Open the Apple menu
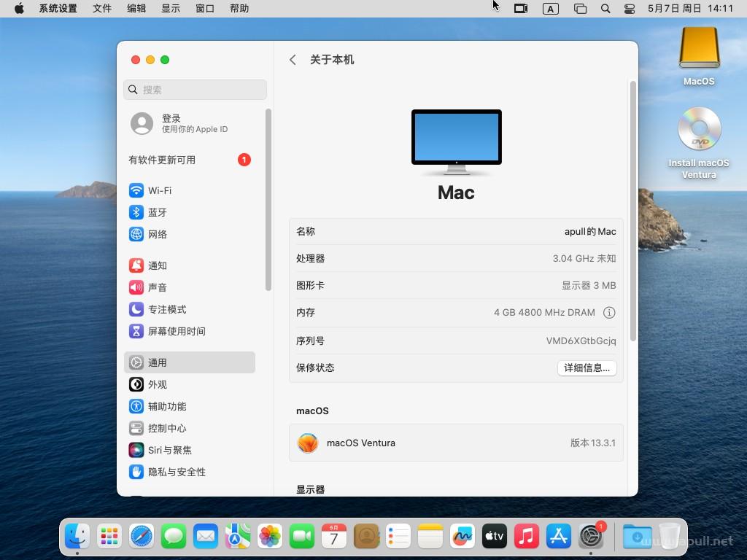 pyautogui.click(x=19, y=9)
